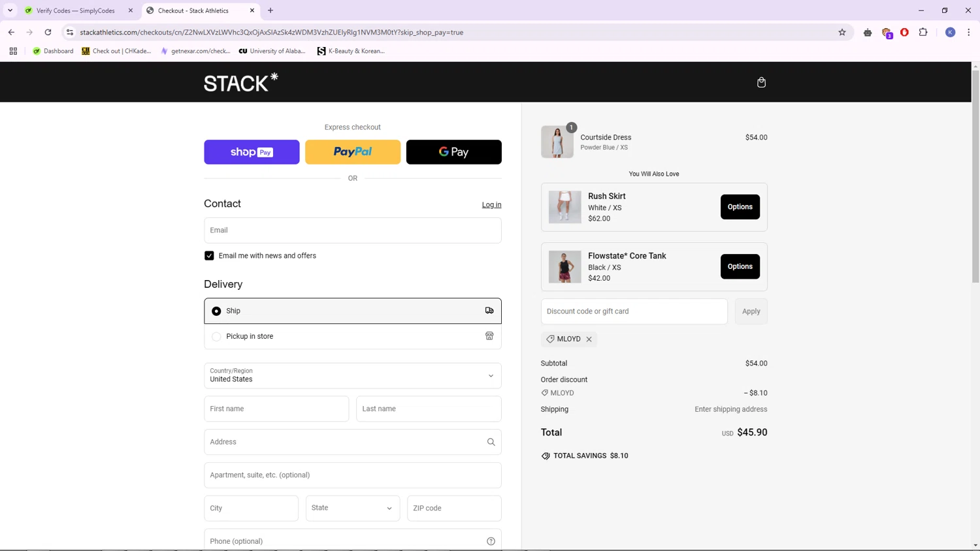Open the K-Beauty & Korean bookmark

351,51
